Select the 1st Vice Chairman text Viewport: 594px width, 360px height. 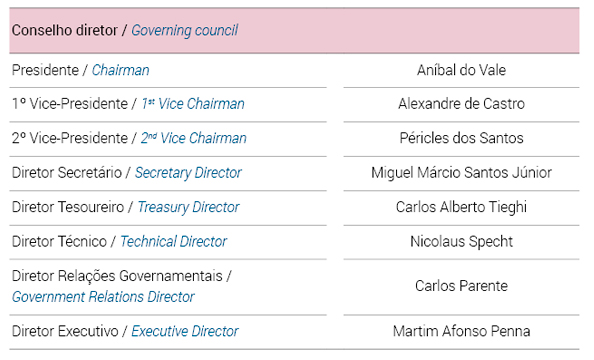tap(193, 104)
